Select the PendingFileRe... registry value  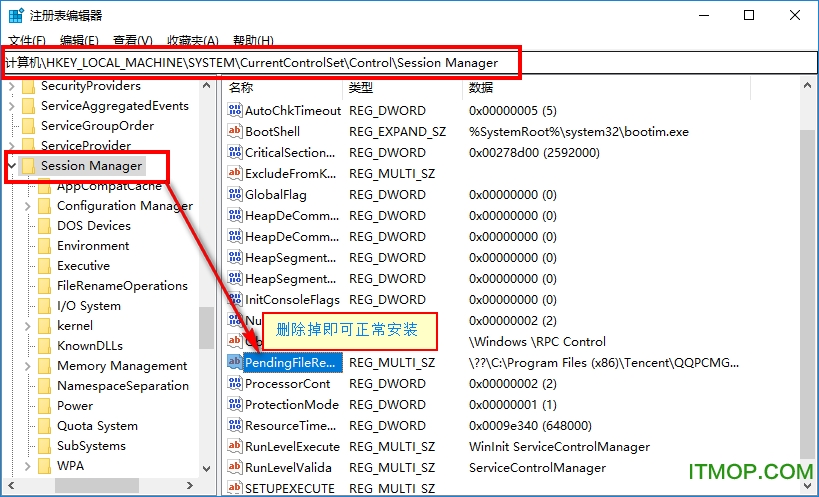click(x=292, y=362)
